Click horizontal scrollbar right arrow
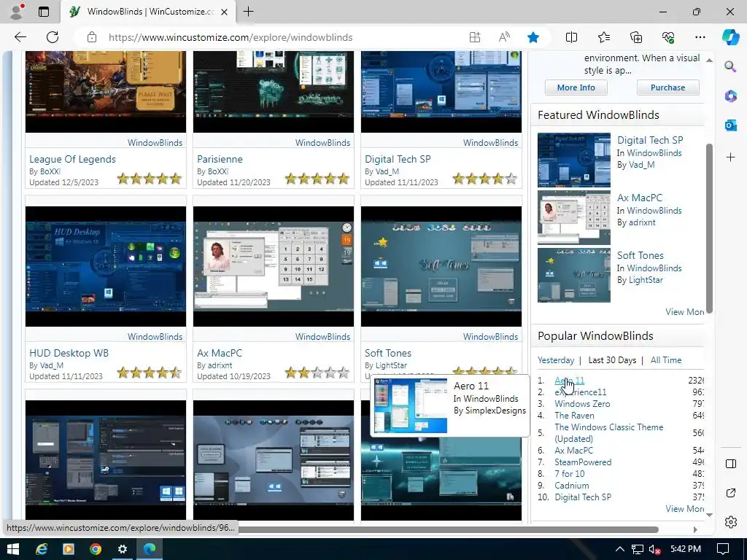The image size is (747, 560). tap(695, 529)
